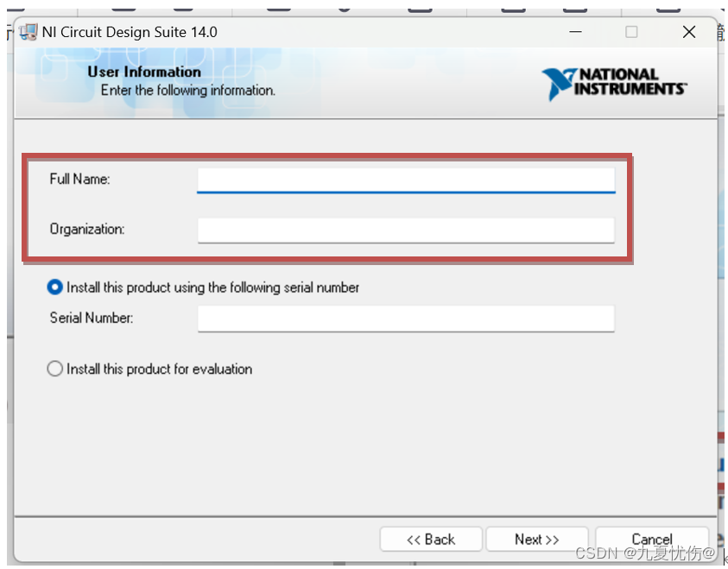Select install using serial number radio button
Screen dimensions: 728x569
(x=54, y=288)
